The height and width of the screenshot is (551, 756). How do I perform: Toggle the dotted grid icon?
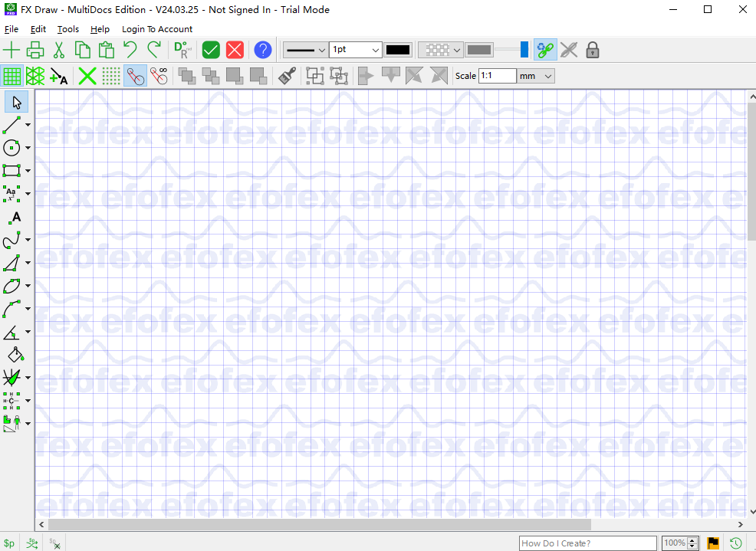(x=111, y=76)
